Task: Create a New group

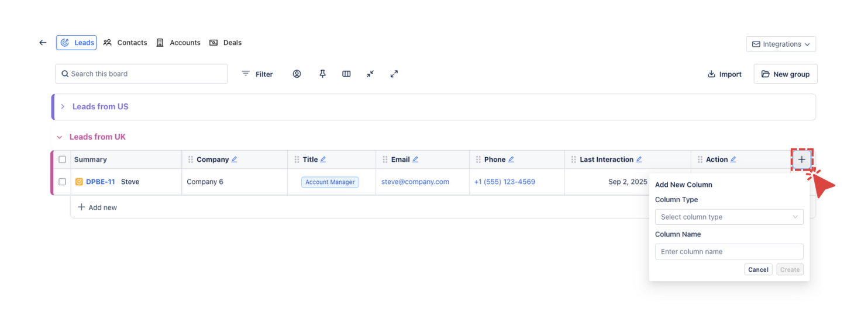Action: 786,74
